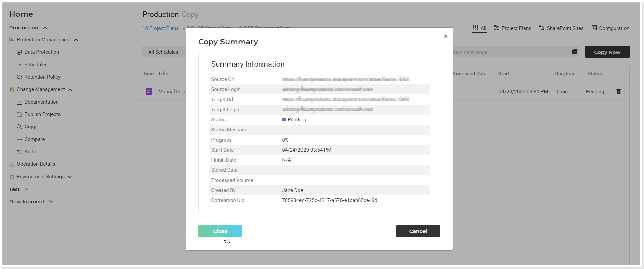Click the Audit checklist icon
This screenshot has height=269, width=644.
(19, 152)
